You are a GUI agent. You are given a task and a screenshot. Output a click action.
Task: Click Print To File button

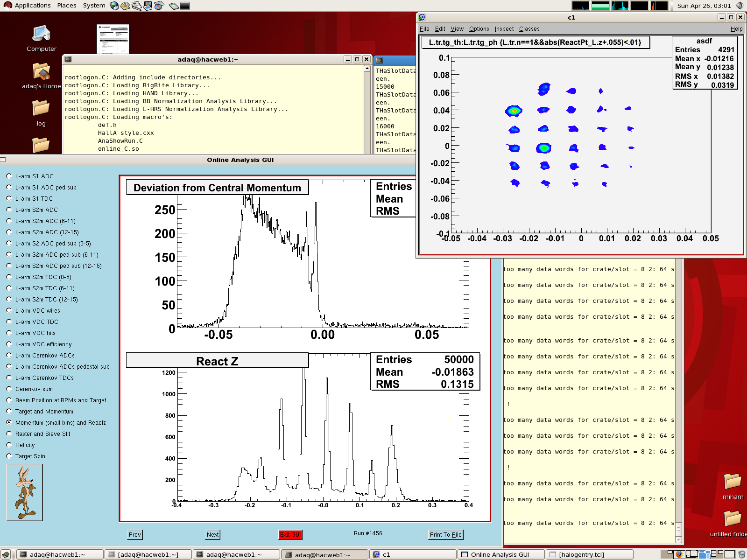tap(446, 535)
